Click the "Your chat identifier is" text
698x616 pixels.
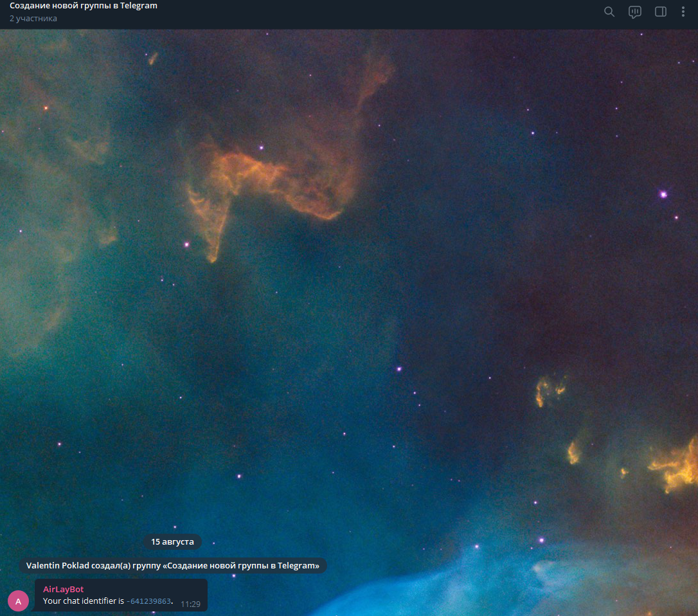pos(83,601)
